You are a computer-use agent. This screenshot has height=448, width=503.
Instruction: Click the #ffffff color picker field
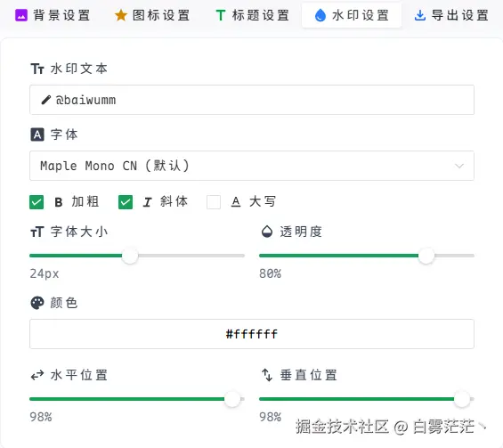point(252,334)
